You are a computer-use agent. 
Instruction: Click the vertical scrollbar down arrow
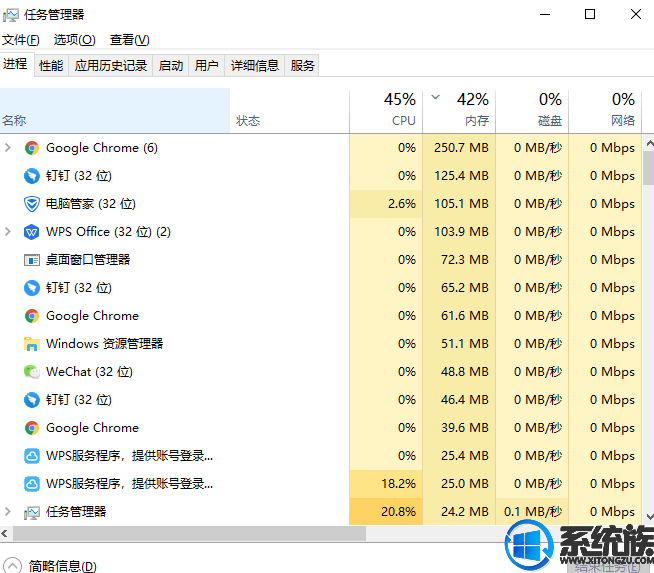pos(649,516)
